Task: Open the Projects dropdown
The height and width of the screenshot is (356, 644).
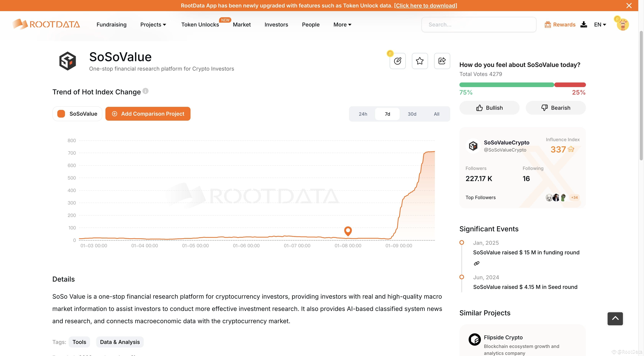Action: tap(153, 24)
